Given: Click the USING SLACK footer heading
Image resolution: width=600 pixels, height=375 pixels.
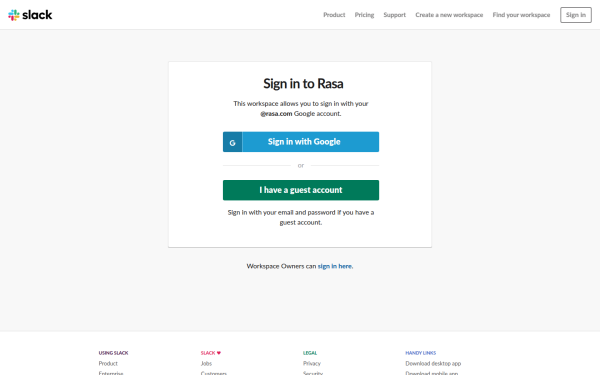Looking at the screenshot, I should click(x=113, y=353).
